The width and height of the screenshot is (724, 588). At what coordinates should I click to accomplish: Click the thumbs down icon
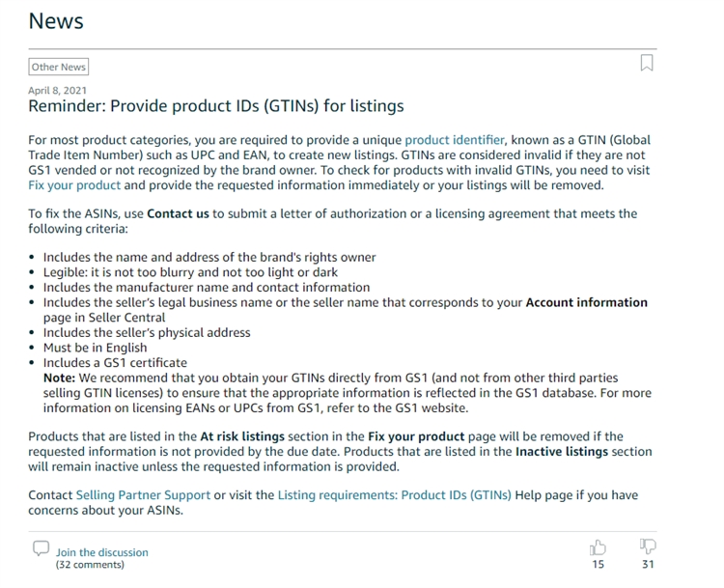648,547
